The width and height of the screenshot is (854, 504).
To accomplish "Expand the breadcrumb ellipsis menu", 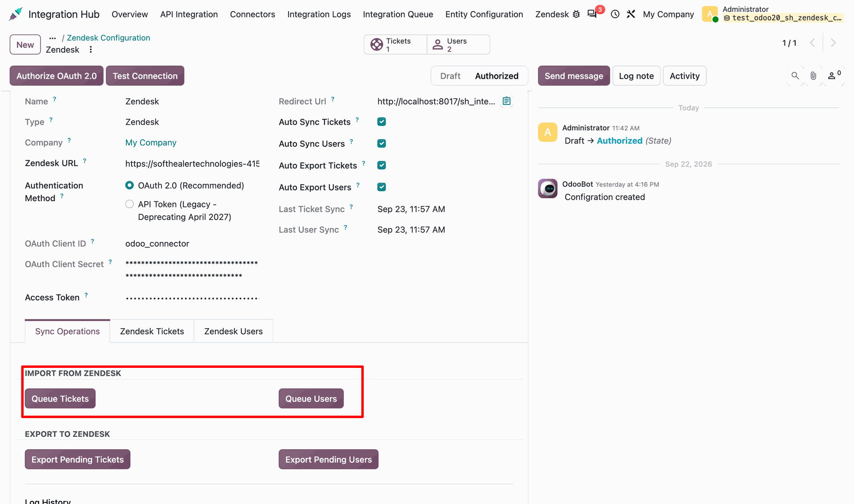I will tap(52, 38).
